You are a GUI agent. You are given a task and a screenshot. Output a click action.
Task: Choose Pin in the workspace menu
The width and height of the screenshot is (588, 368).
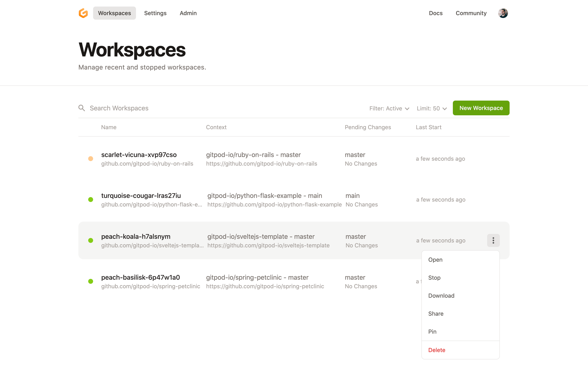(x=460, y=332)
